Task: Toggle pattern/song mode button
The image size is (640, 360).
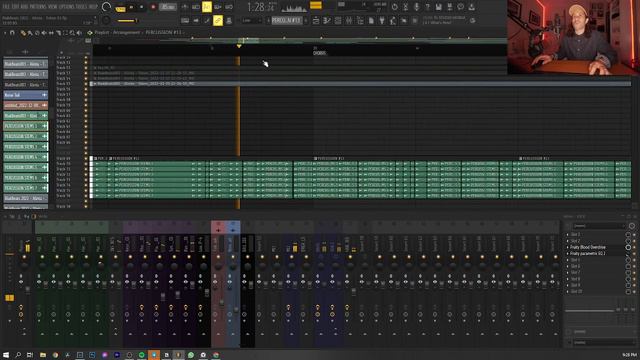Action: 120,9
